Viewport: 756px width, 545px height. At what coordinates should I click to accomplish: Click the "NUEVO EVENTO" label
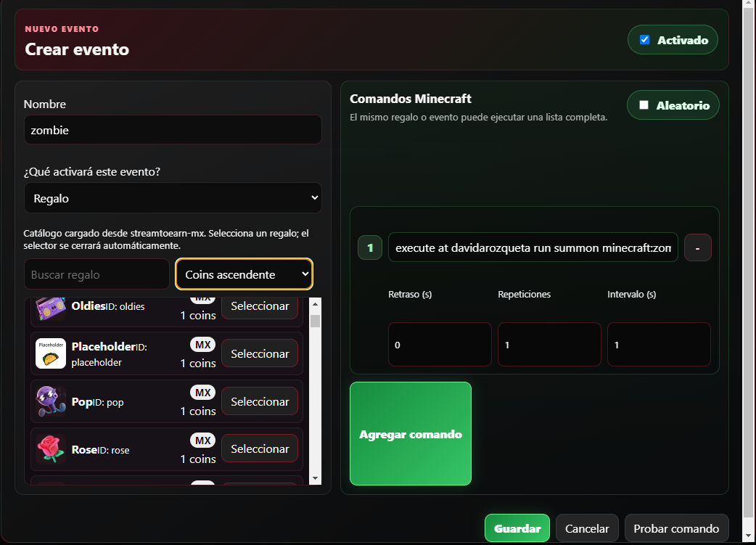pos(62,29)
